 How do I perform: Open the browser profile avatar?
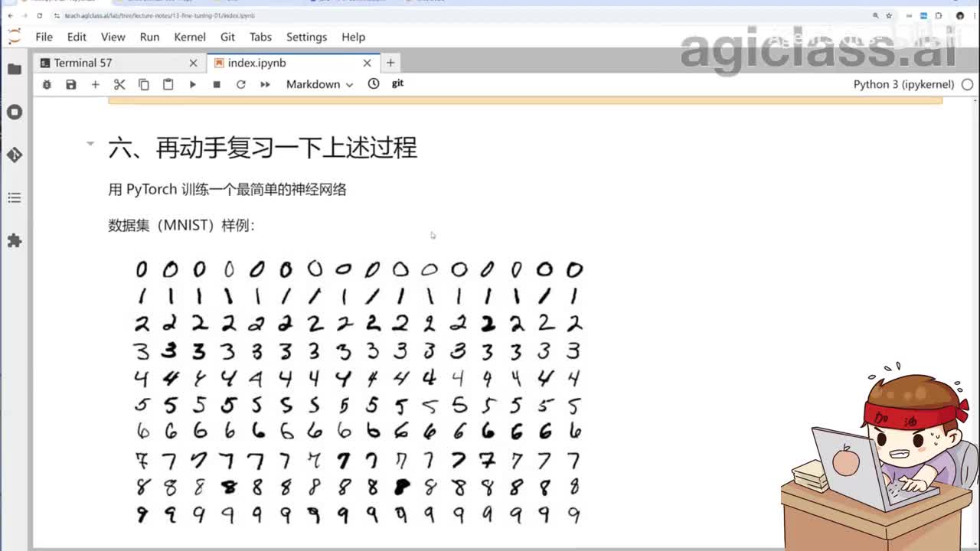[960, 15]
